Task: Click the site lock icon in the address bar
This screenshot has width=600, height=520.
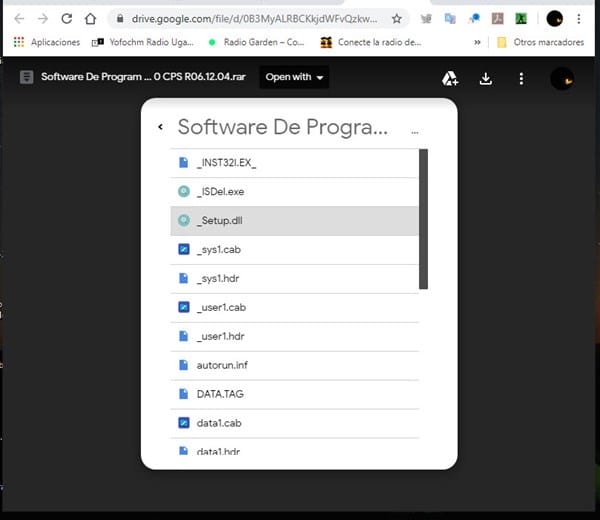Action: (120, 18)
